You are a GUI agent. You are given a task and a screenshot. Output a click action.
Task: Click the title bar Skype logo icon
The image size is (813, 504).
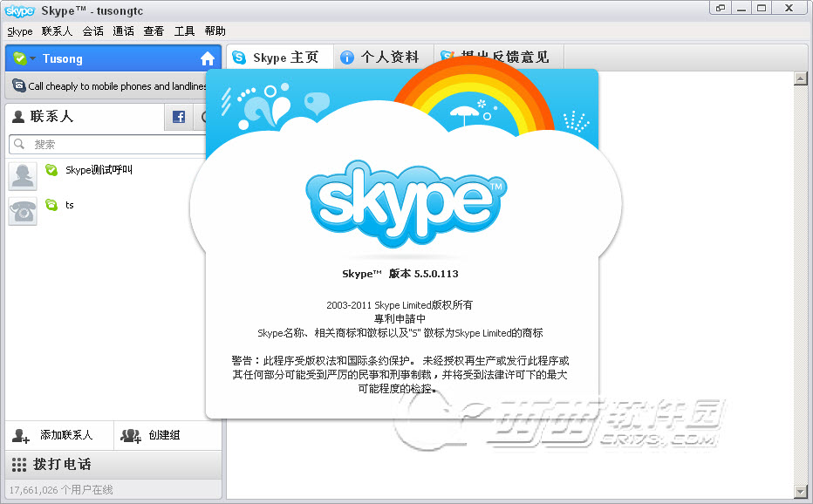point(20,10)
